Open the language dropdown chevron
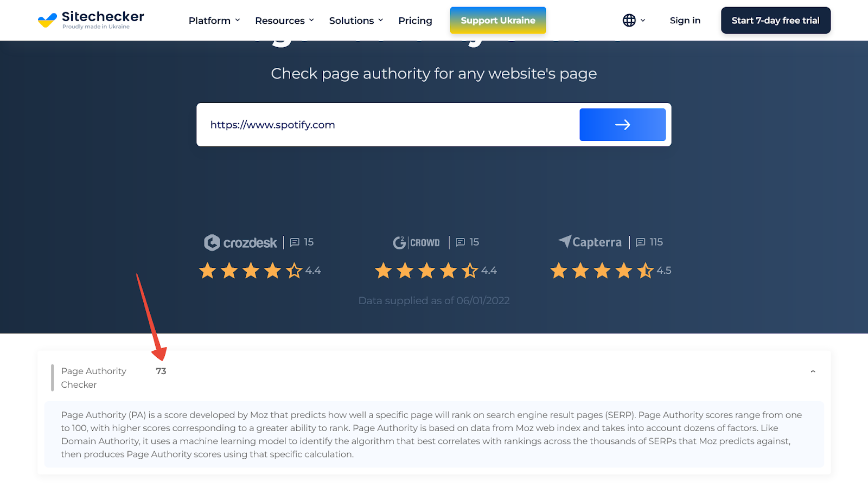 tap(643, 21)
